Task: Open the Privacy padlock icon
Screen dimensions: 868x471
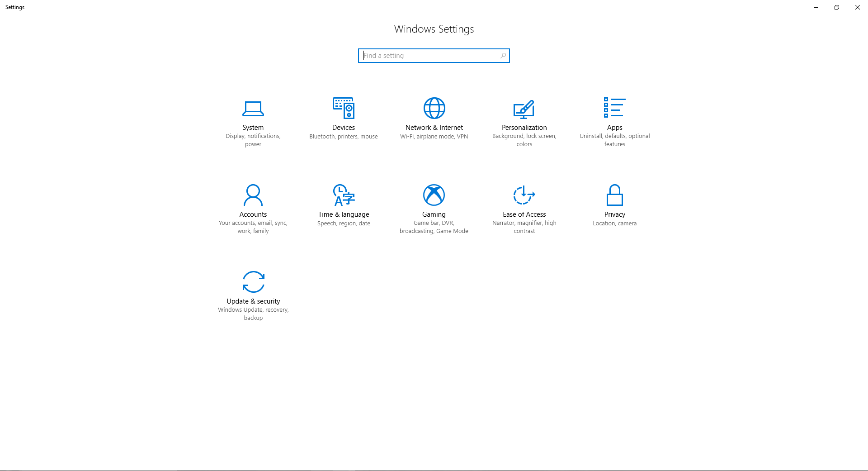Action: 615,195
